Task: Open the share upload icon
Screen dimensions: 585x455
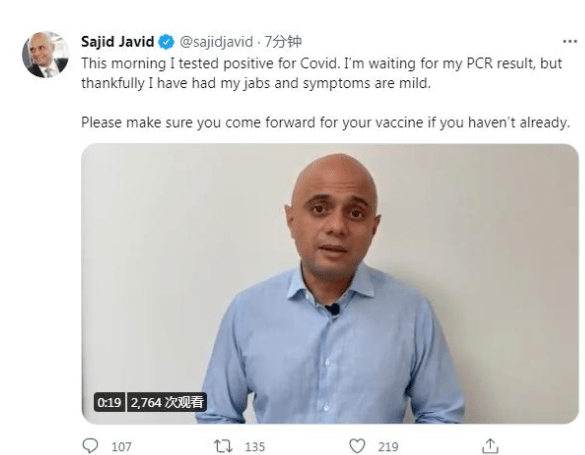Action: [490, 446]
